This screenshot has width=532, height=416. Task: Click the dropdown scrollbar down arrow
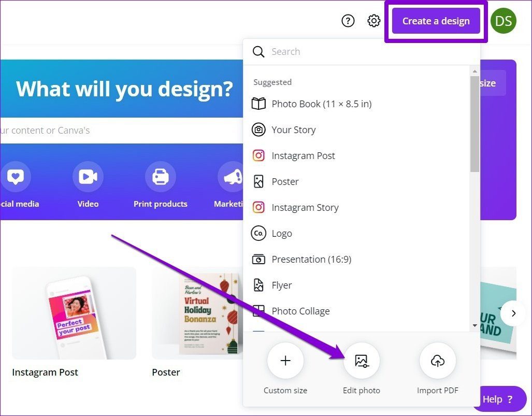(475, 325)
